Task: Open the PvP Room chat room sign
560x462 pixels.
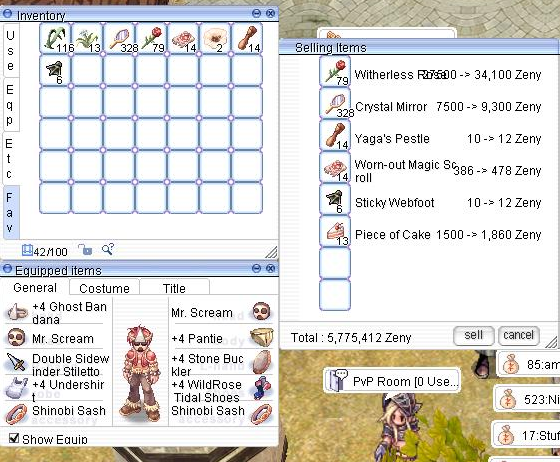Action: point(392,381)
